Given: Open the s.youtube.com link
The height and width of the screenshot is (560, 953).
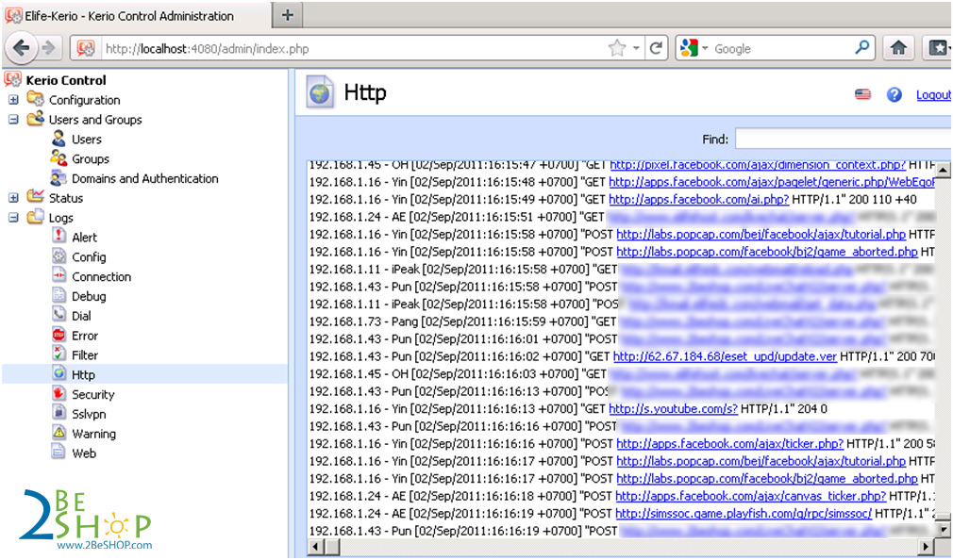Looking at the screenshot, I should [x=674, y=409].
